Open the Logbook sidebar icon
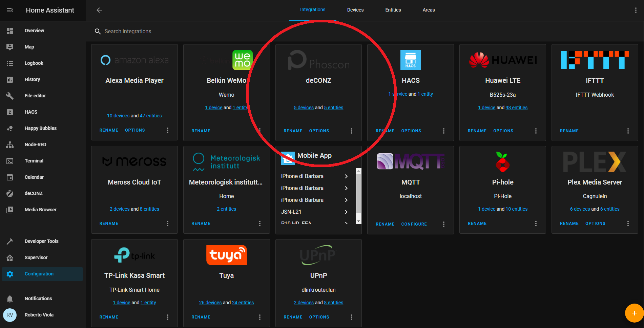Screen dimensions: 644x328 coord(10,63)
